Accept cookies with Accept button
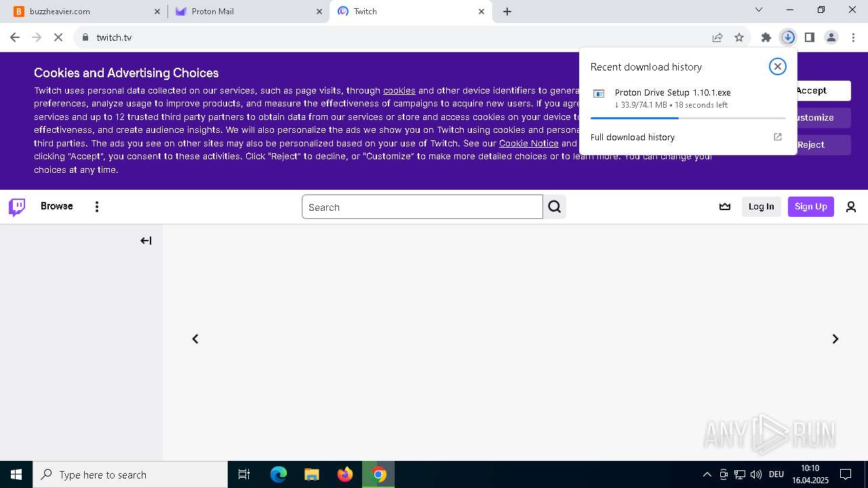The width and height of the screenshot is (868, 488). click(x=823, y=91)
